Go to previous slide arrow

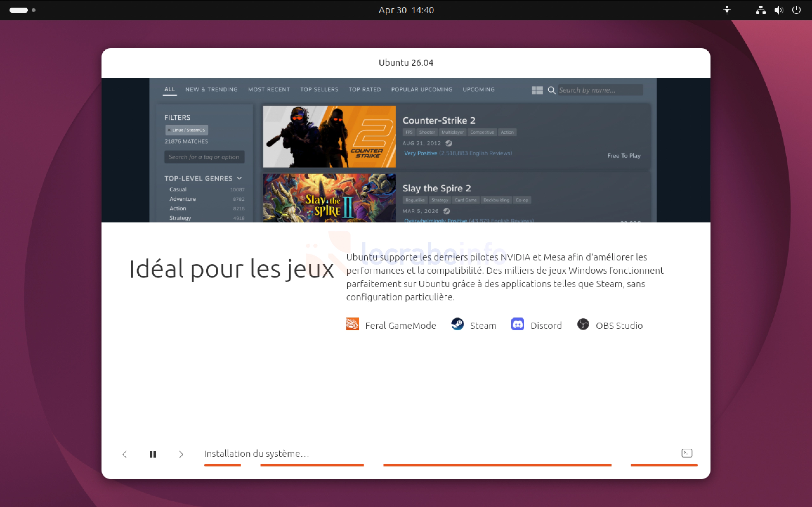[x=125, y=454]
